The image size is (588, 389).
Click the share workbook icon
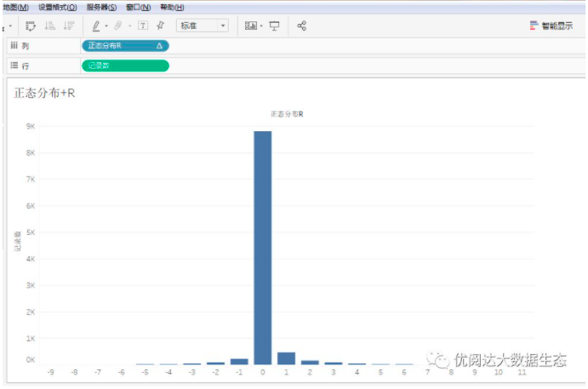302,26
